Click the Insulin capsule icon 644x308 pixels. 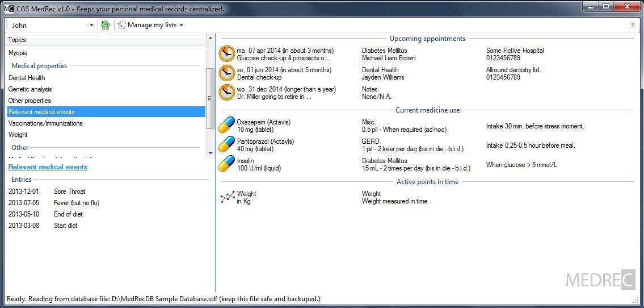coord(227,164)
